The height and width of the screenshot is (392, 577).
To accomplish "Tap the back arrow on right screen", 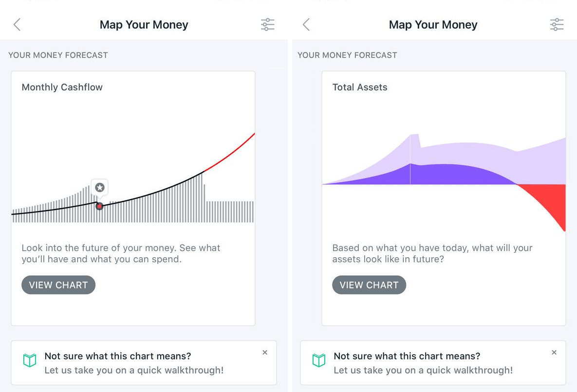I will pos(306,25).
